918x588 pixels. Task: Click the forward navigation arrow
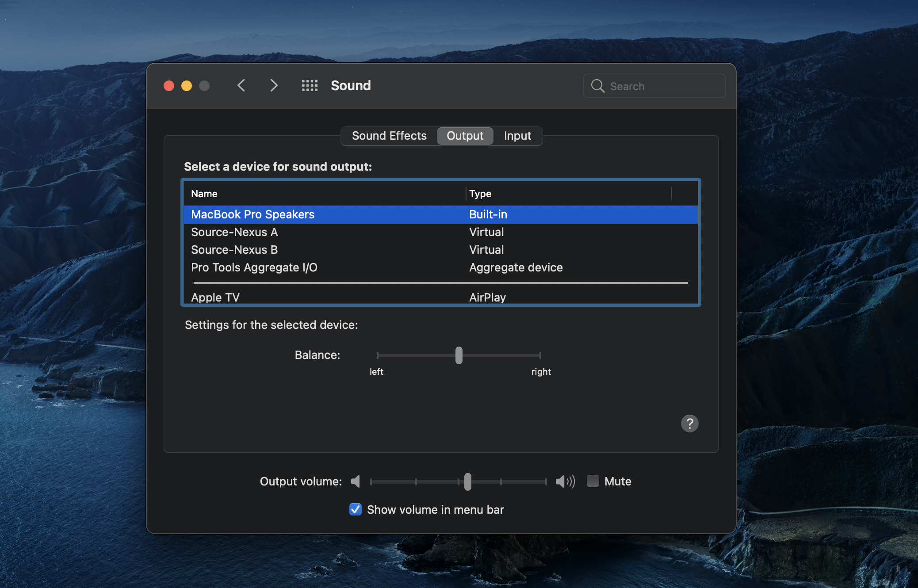274,85
